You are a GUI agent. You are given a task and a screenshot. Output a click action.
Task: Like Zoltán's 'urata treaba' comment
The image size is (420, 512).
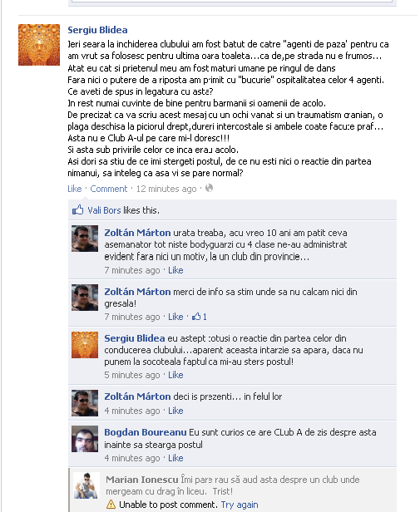click(175, 270)
